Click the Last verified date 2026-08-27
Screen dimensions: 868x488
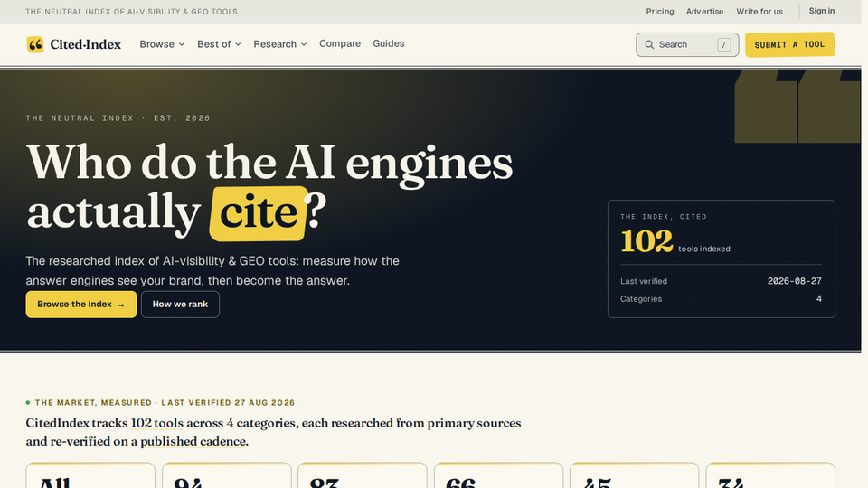795,281
